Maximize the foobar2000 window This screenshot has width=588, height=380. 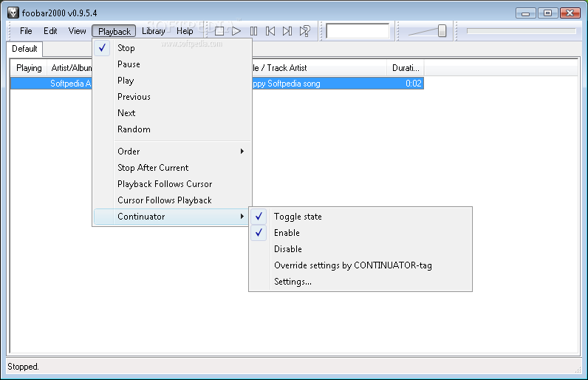(x=547, y=13)
